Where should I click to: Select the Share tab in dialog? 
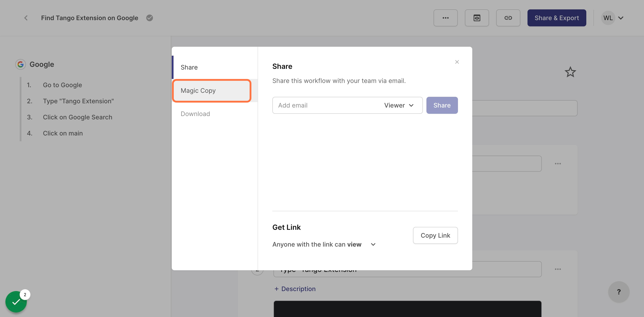pyautogui.click(x=214, y=67)
